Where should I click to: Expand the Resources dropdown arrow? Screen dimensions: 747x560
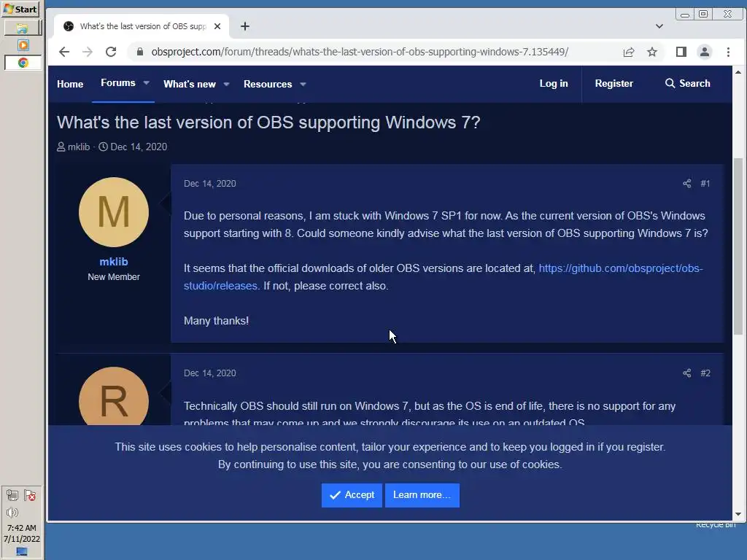(303, 85)
